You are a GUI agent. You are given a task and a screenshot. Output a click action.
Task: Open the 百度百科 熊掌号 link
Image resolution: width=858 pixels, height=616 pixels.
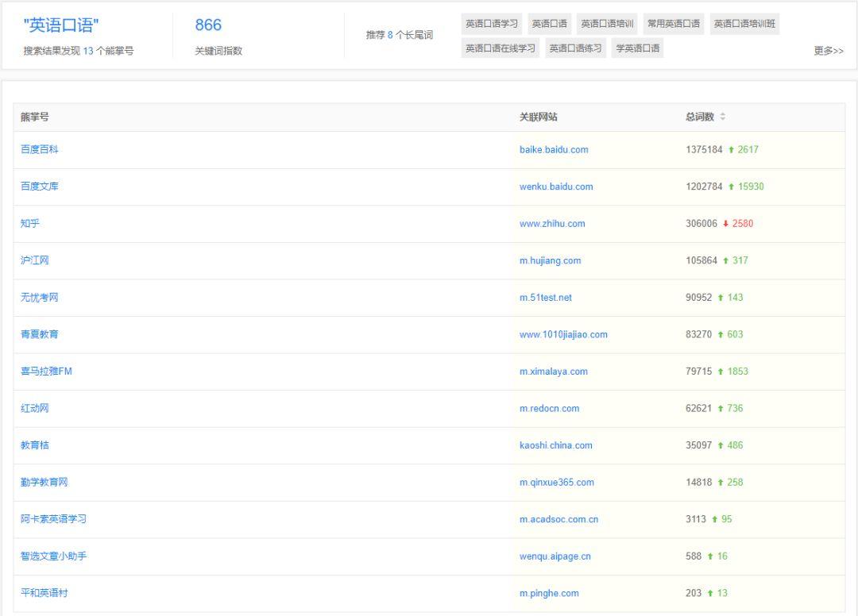coord(40,149)
